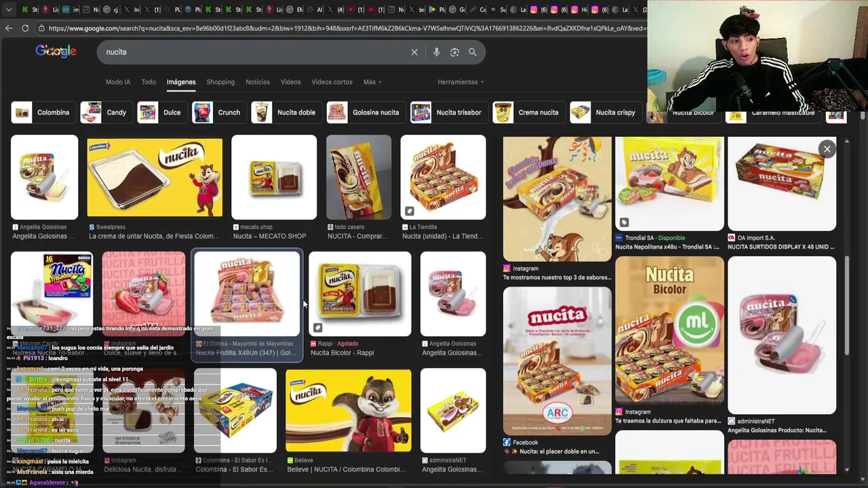
Task: Click the Believe source favicon icon
Action: tap(290, 460)
